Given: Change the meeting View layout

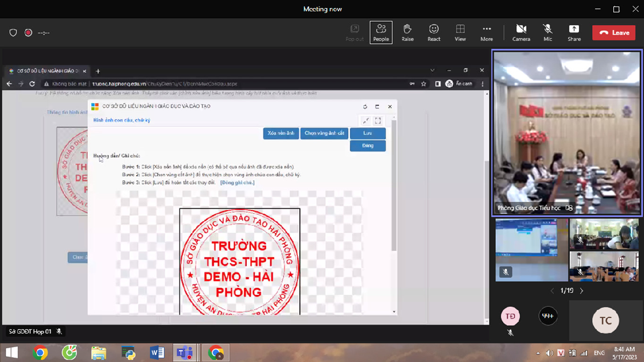Looking at the screenshot, I should pos(460,32).
